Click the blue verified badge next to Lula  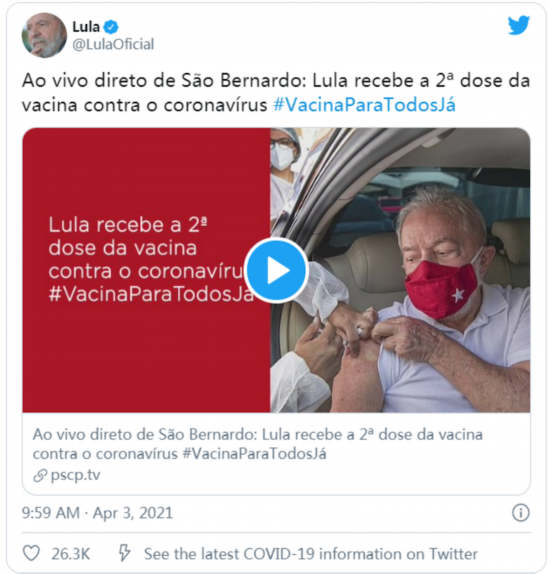(x=111, y=27)
